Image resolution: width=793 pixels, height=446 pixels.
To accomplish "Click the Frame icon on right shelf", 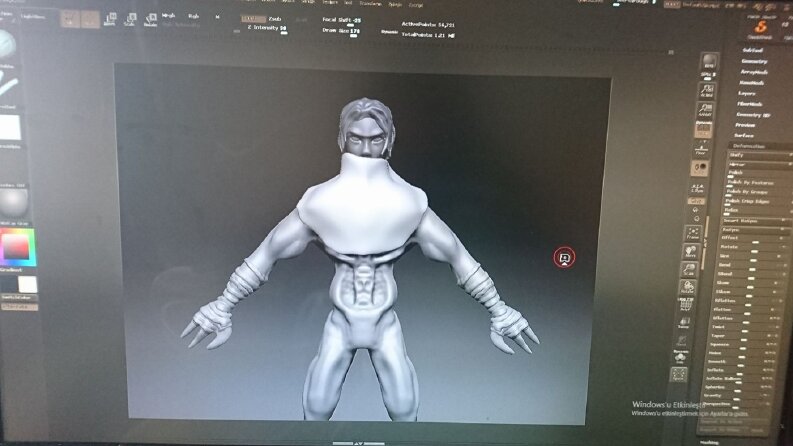I will coord(693,234).
